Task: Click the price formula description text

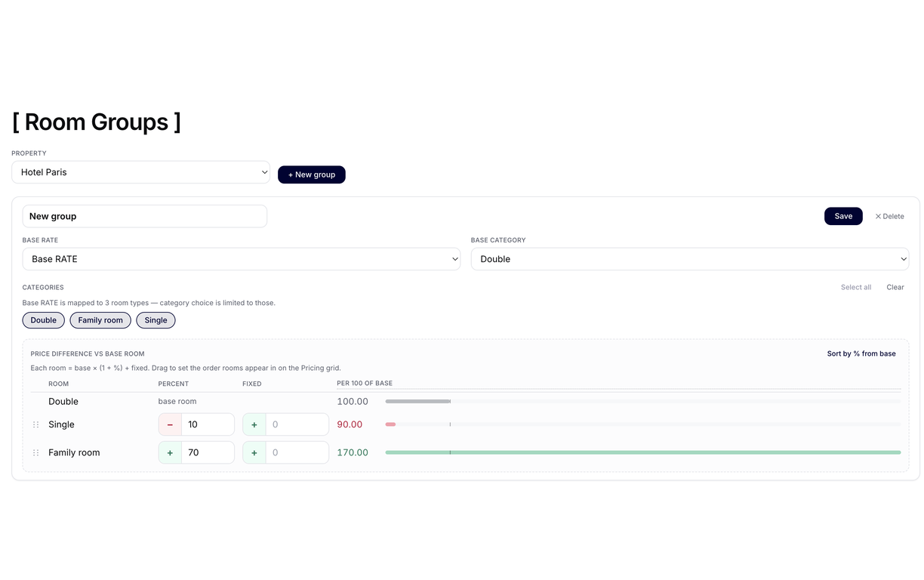Action: (x=186, y=368)
